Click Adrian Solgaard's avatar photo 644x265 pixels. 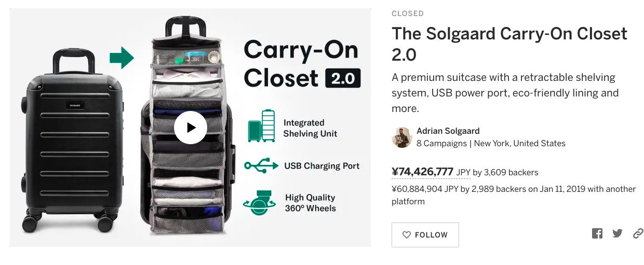401,137
